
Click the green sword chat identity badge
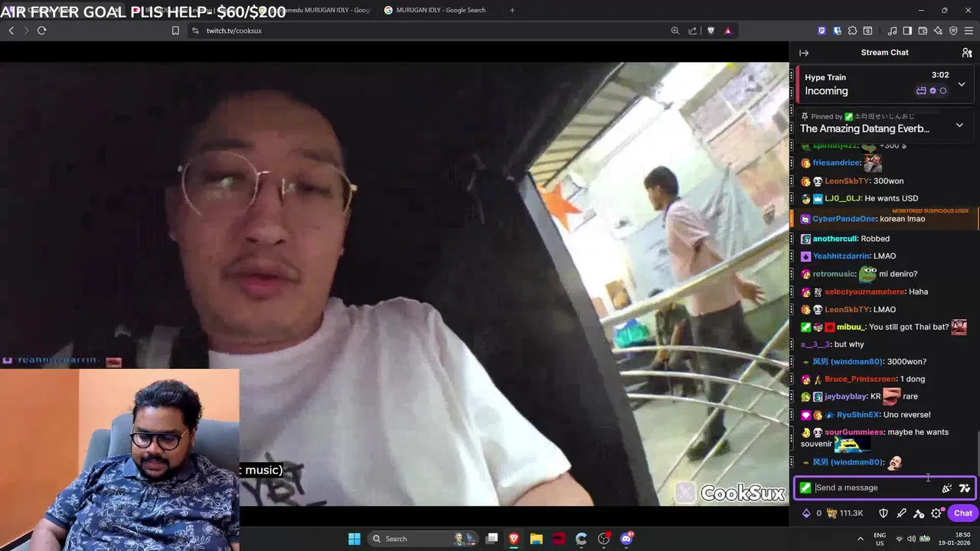point(805,487)
